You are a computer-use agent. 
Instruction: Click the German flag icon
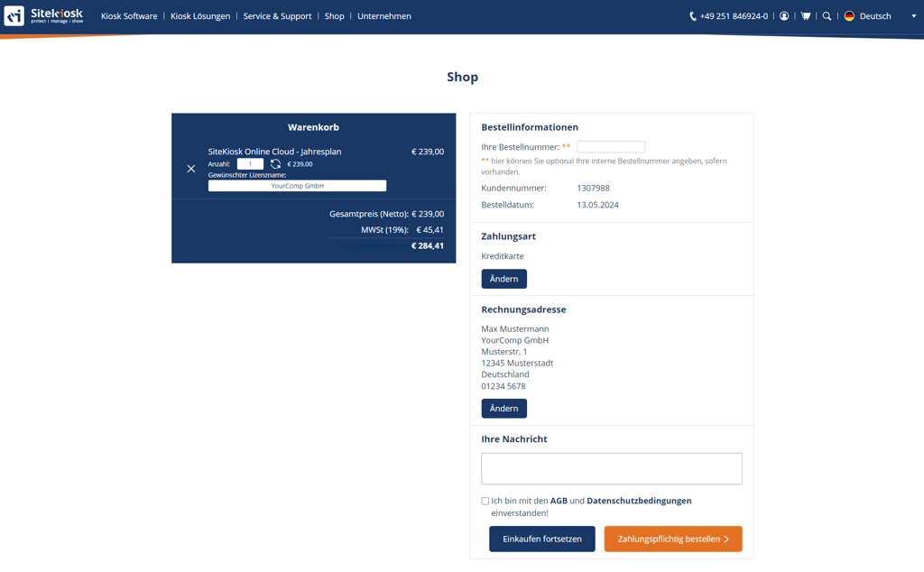[849, 15]
